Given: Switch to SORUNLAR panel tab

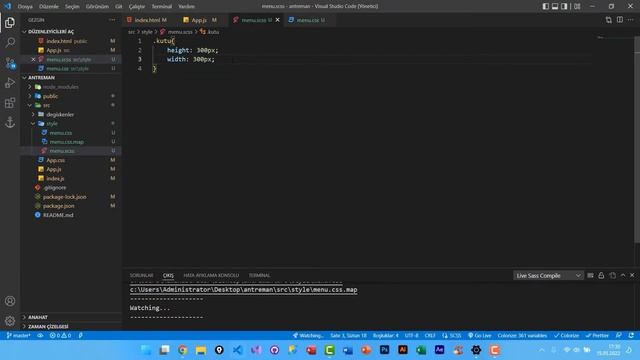Looking at the screenshot, I should 141,276.
